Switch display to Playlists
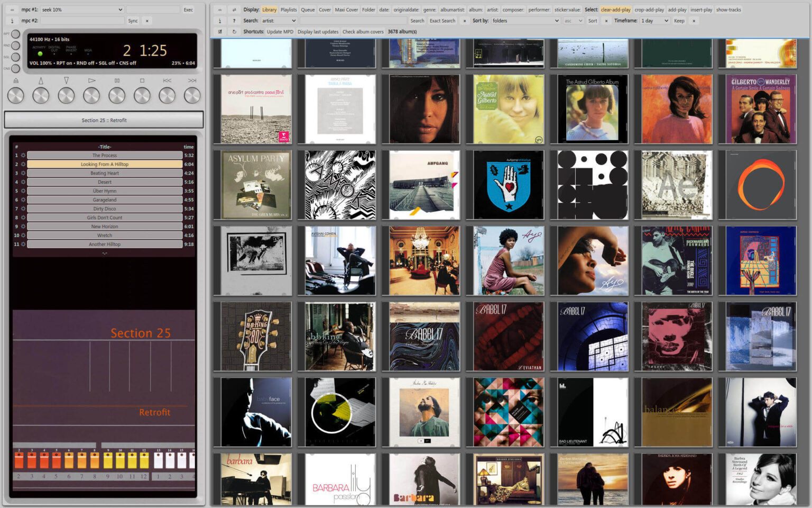This screenshot has width=812, height=508. tap(289, 10)
